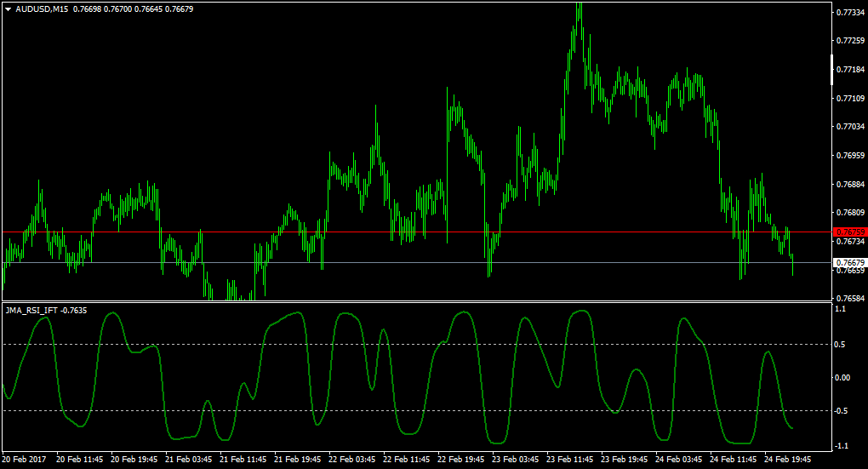
Task: Click the indicator scale 1.1 value
Action: pos(840,309)
